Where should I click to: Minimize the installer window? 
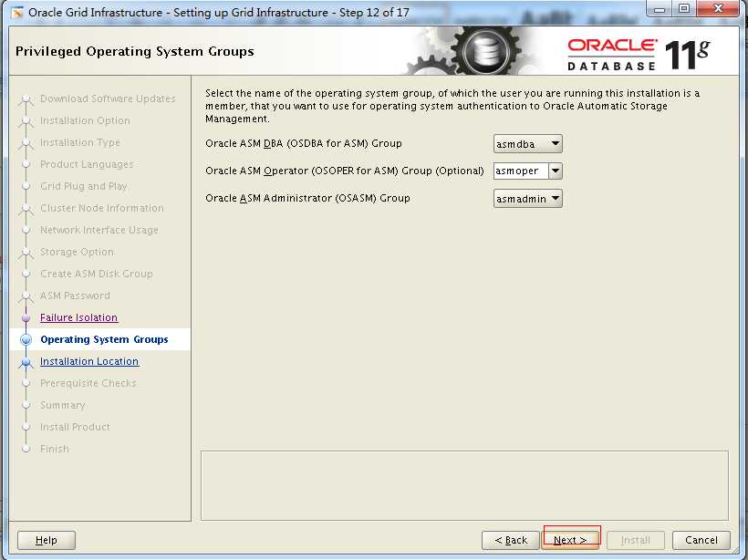coord(660,9)
